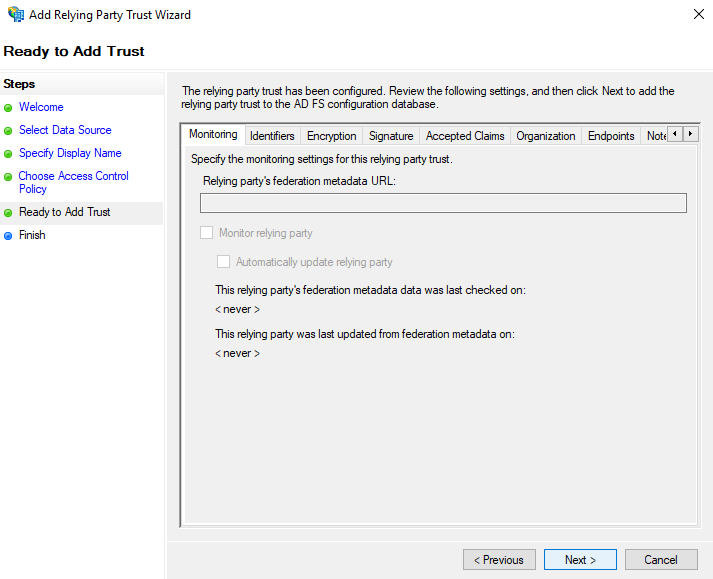
Task: Click the green bullet next to Select Data Source
Action: click(8, 131)
